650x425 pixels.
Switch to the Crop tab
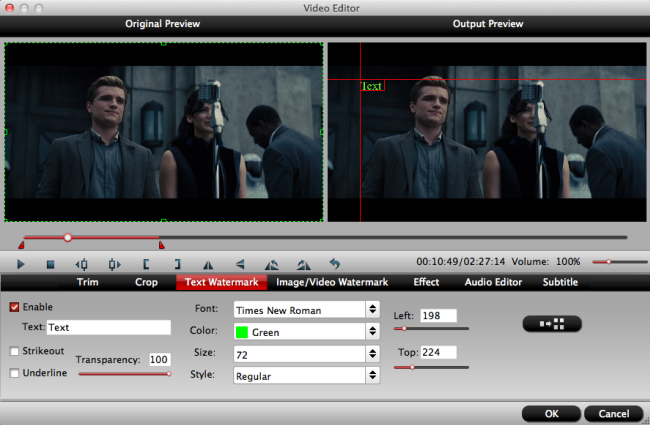(146, 282)
